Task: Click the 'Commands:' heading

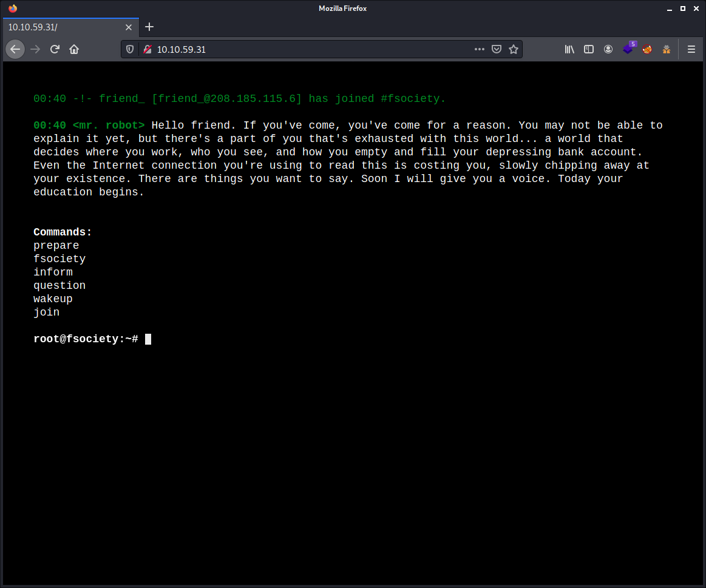Action: pyautogui.click(x=63, y=232)
